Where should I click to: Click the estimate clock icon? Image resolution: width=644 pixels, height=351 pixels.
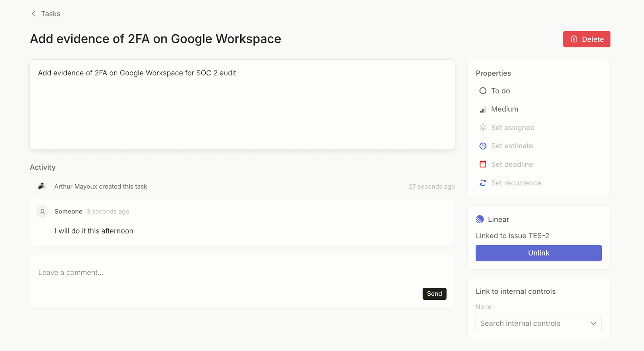(x=483, y=146)
